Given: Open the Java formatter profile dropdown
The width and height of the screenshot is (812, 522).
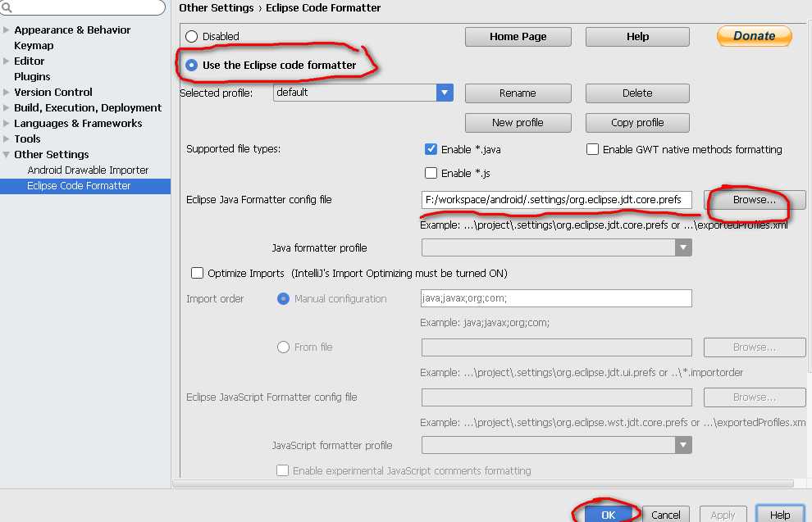Looking at the screenshot, I should 683,247.
